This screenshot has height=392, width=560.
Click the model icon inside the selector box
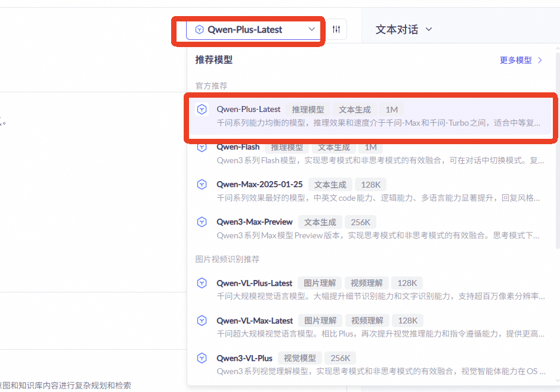199,30
